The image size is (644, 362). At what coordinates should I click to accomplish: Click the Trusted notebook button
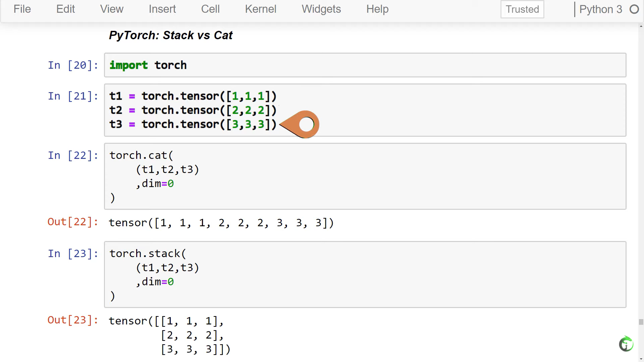(522, 9)
